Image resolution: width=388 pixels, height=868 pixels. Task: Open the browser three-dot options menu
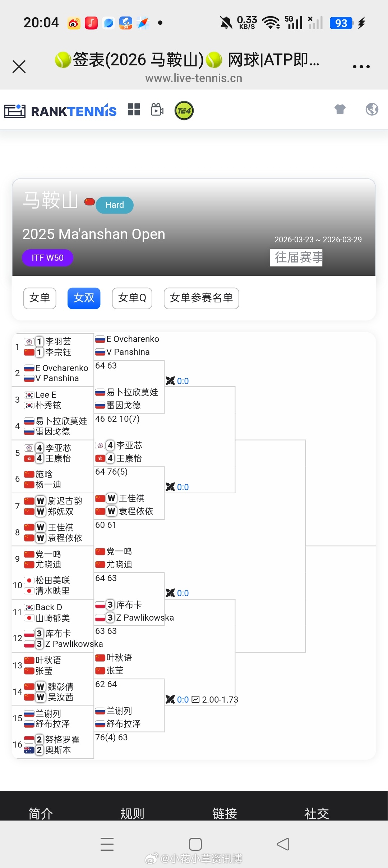(x=361, y=67)
